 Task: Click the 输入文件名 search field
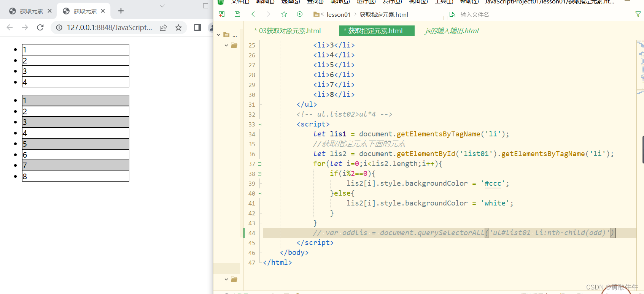tap(475, 14)
